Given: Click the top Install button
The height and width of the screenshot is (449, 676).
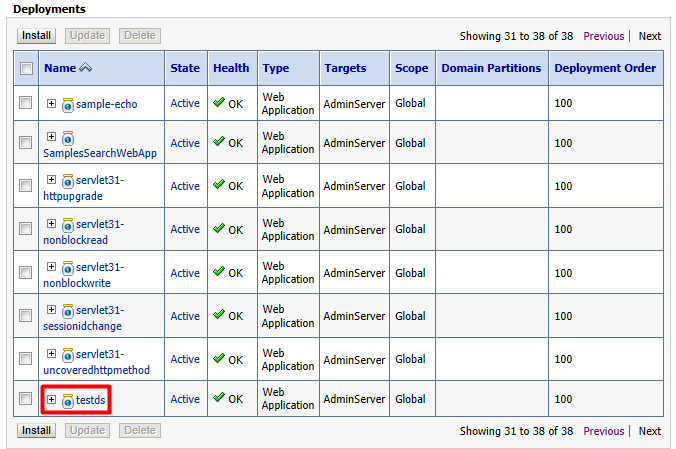Looking at the screenshot, I should click(37, 35).
